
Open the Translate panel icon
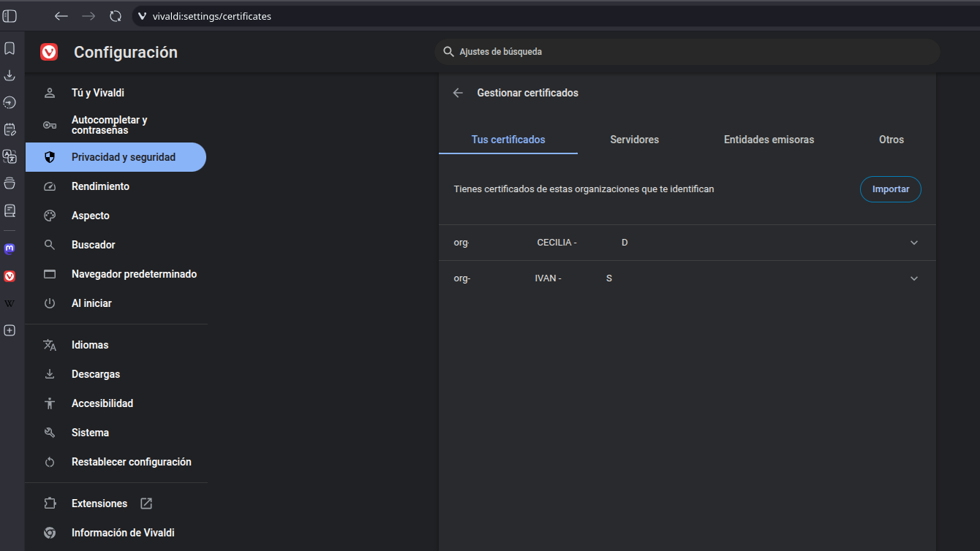pos(10,156)
